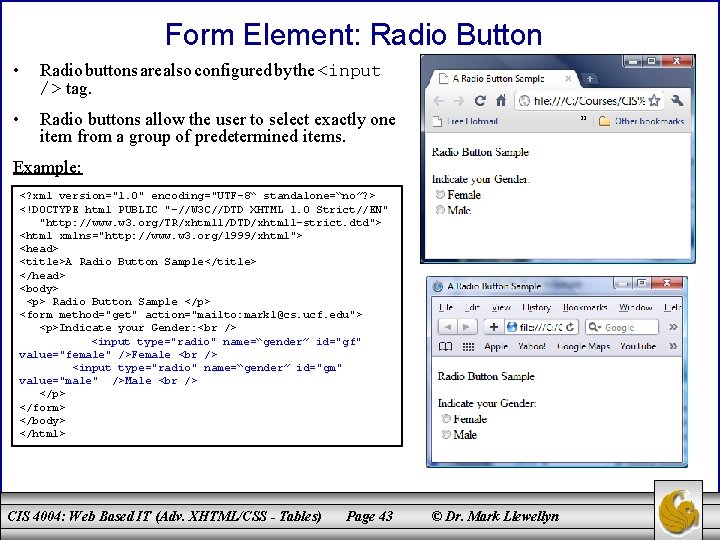Open Apple bookmark in Safari bar

[496, 346]
